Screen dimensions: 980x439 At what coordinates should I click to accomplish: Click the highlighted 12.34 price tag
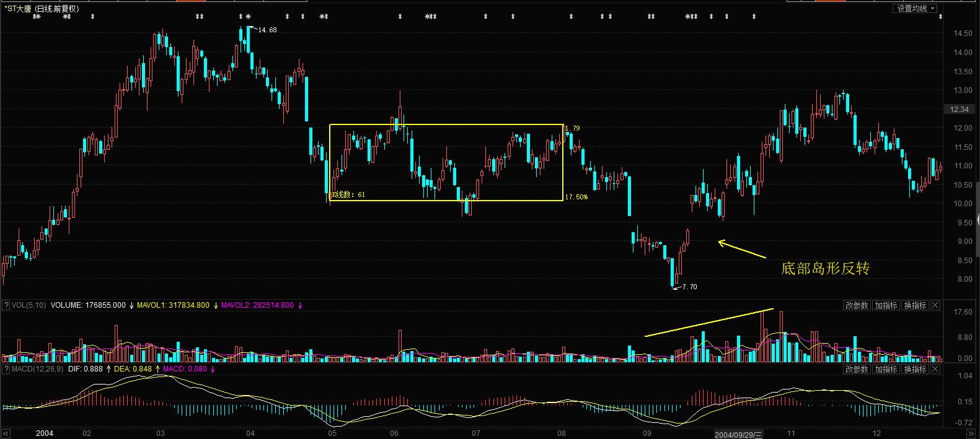[958, 110]
